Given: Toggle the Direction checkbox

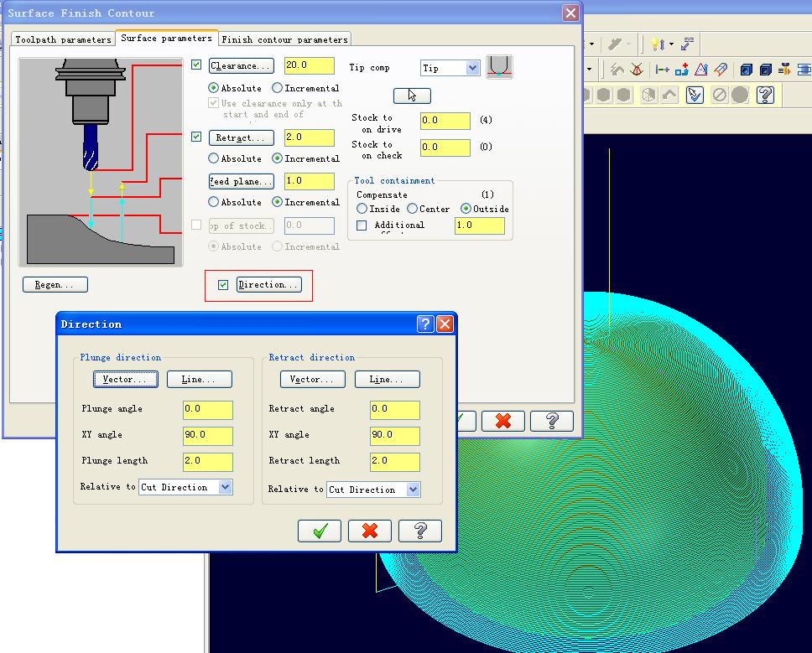Looking at the screenshot, I should pos(223,285).
